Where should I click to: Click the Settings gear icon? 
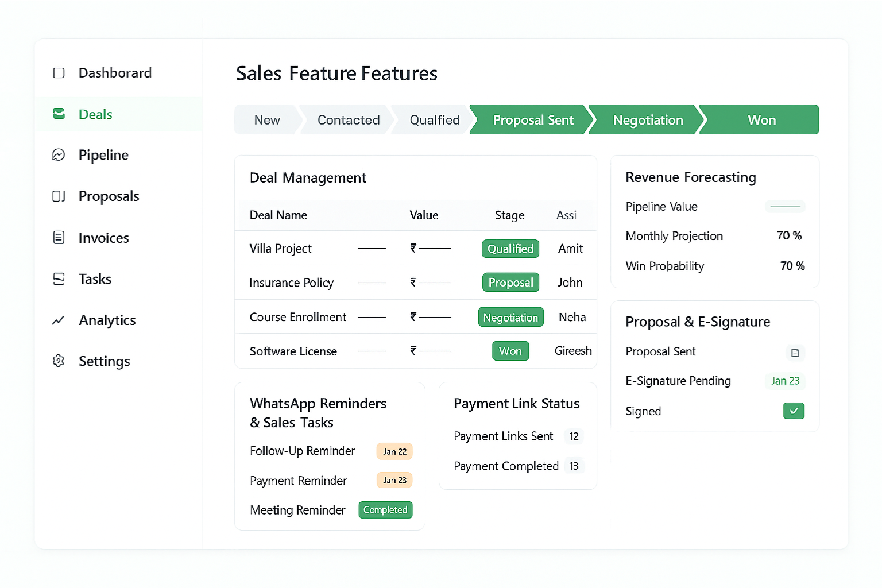[x=58, y=361]
